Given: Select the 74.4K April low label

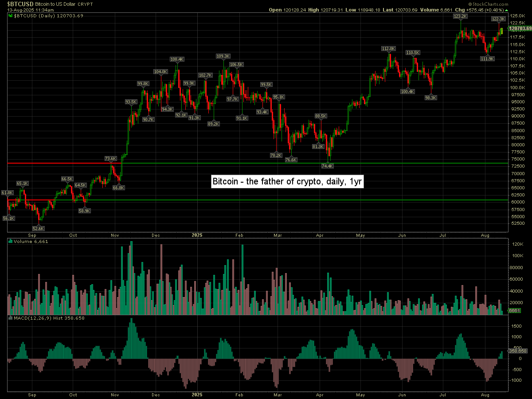Looking at the screenshot, I should coord(327,166).
